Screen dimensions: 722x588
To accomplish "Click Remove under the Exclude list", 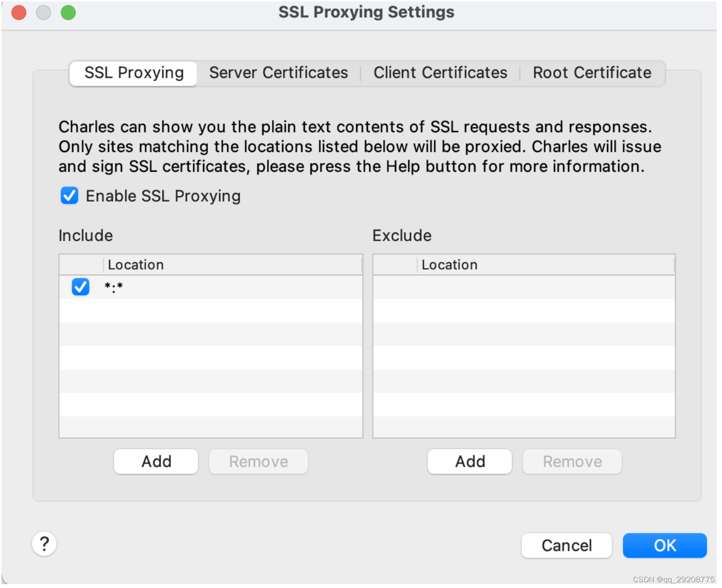I will coord(572,461).
